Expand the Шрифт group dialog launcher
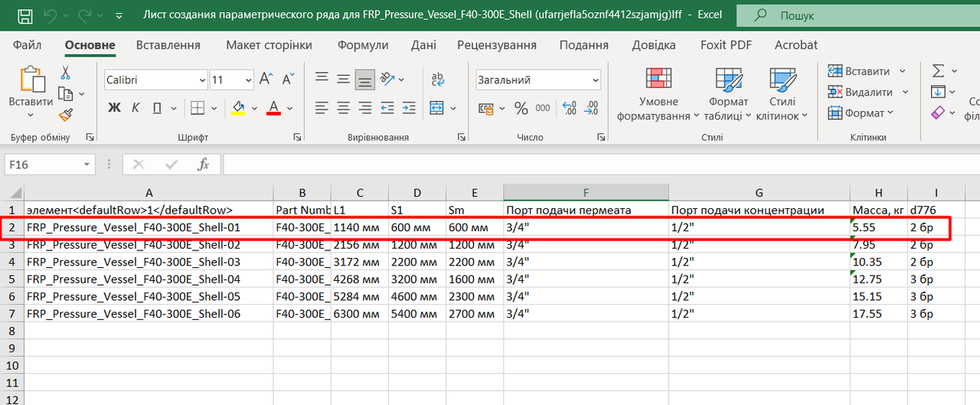The width and height of the screenshot is (980, 405). (x=297, y=137)
